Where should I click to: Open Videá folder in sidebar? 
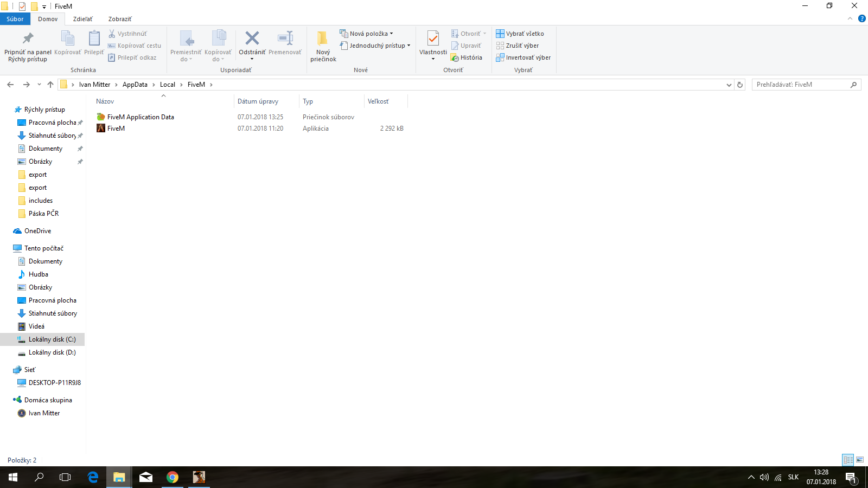[x=36, y=326]
